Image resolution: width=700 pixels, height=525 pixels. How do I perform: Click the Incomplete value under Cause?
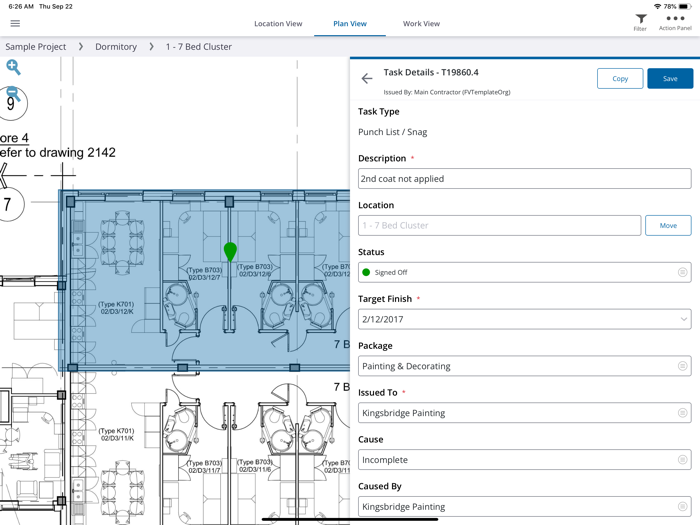[x=385, y=460]
